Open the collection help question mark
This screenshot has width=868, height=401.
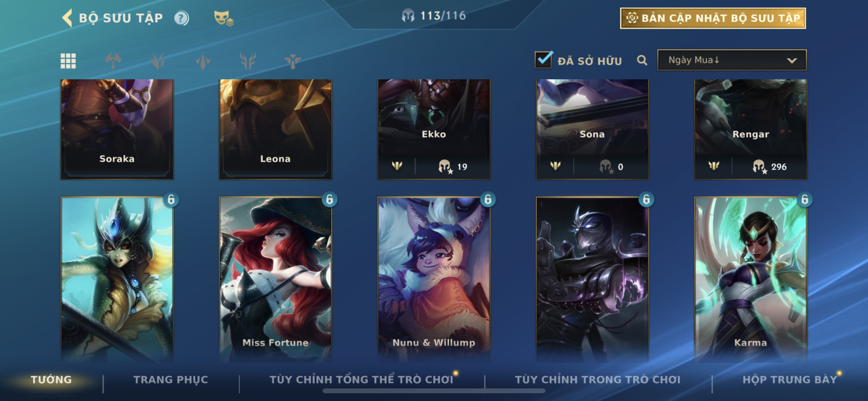click(181, 18)
